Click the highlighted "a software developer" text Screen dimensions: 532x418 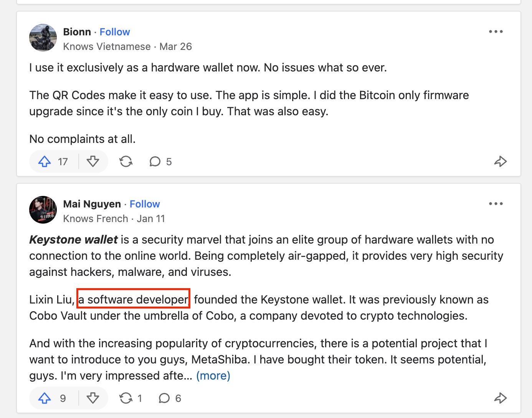pyautogui.click(x=134, y=299)
